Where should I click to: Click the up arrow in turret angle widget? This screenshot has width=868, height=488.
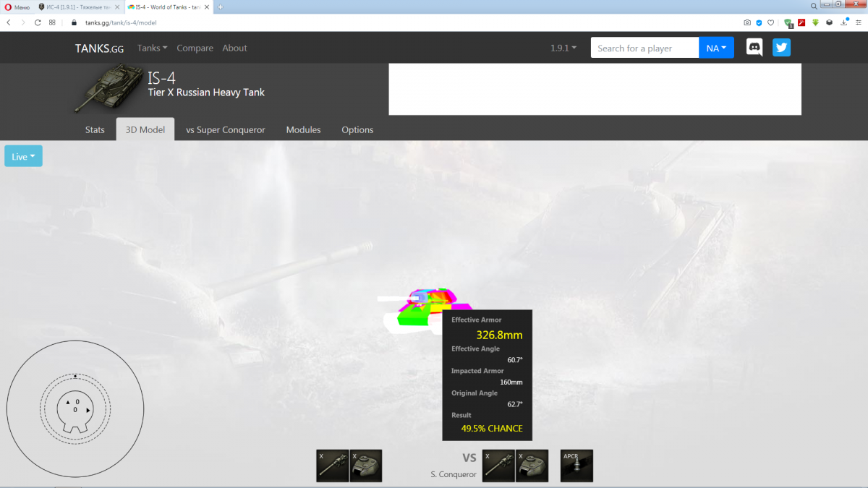tap(68, 401)
